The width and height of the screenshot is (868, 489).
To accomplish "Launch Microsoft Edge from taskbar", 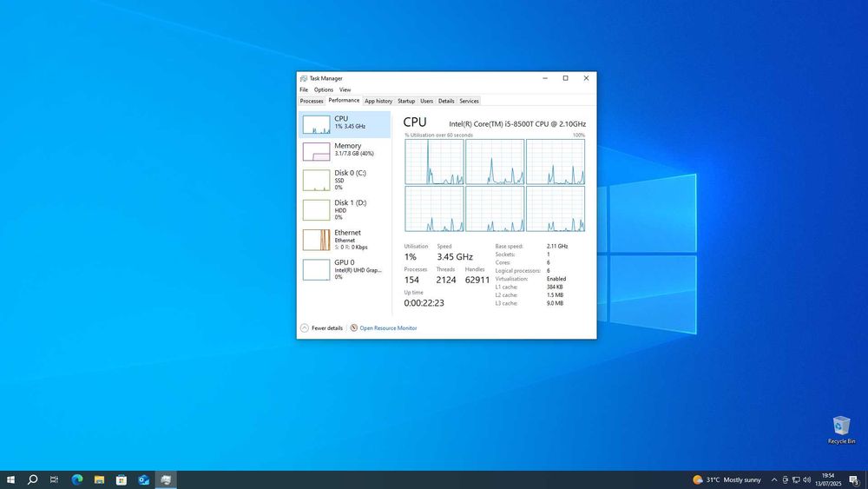I will tap(77, 479).
